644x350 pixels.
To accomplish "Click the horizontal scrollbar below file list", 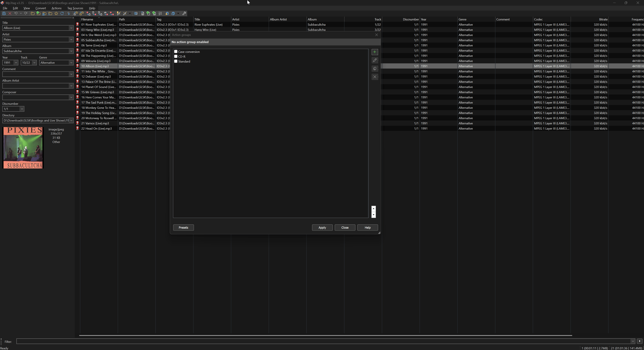I will point(326,336).
